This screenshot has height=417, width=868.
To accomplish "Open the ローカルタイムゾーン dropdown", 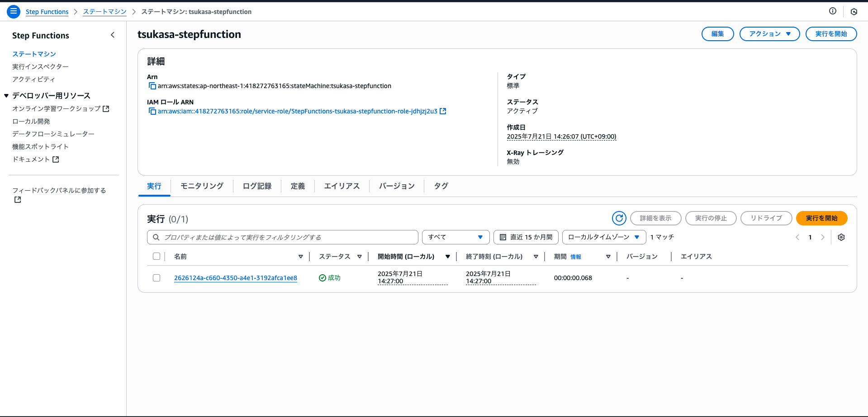I will point(604,237).
